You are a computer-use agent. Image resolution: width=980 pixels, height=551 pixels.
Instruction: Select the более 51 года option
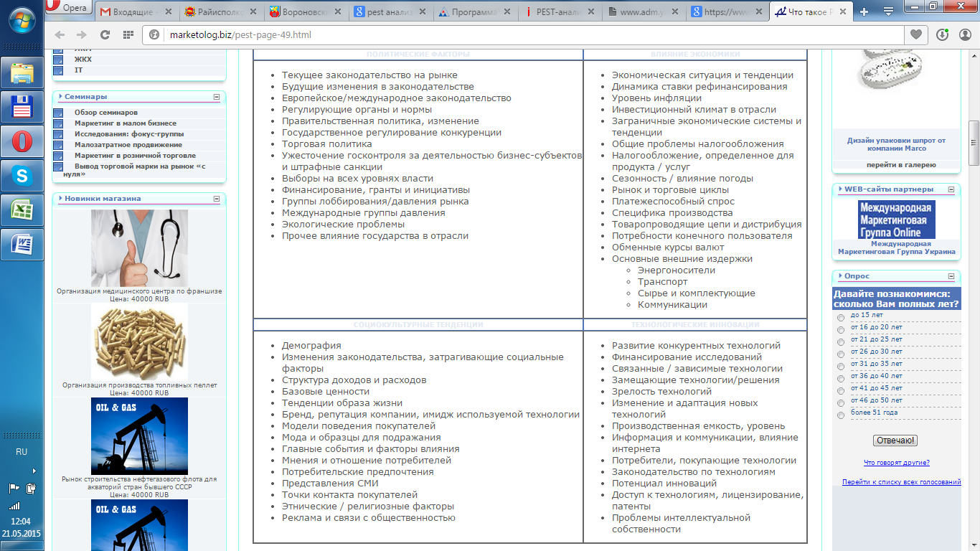(841, 415)
